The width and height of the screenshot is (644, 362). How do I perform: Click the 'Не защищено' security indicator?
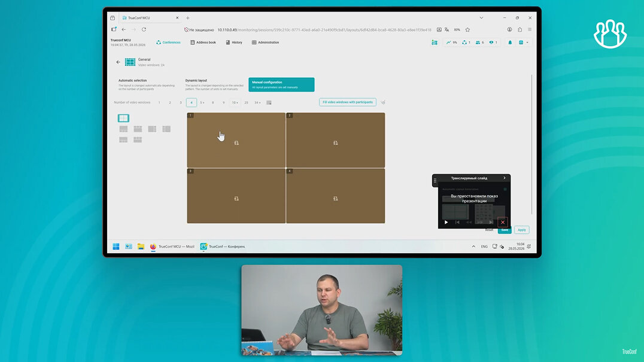tap(199, 29)
